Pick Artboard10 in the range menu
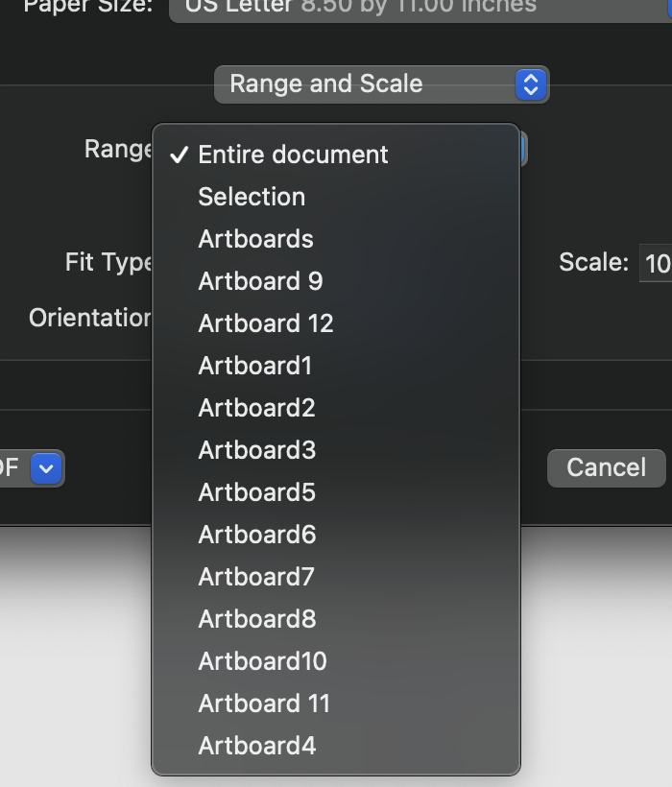The width and height of the screenshot is (672, 787). tap(335, 661)
